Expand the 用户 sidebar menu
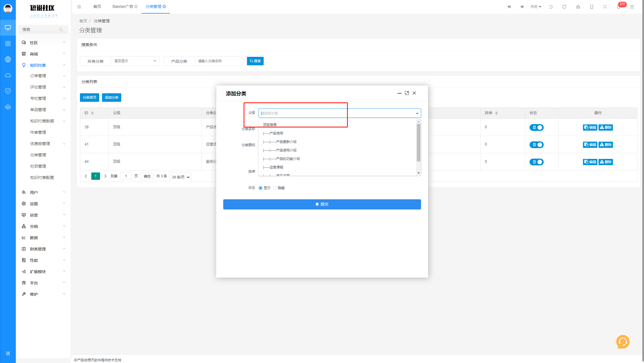Screen dimensions: 644x363 [x=44, y=192]
